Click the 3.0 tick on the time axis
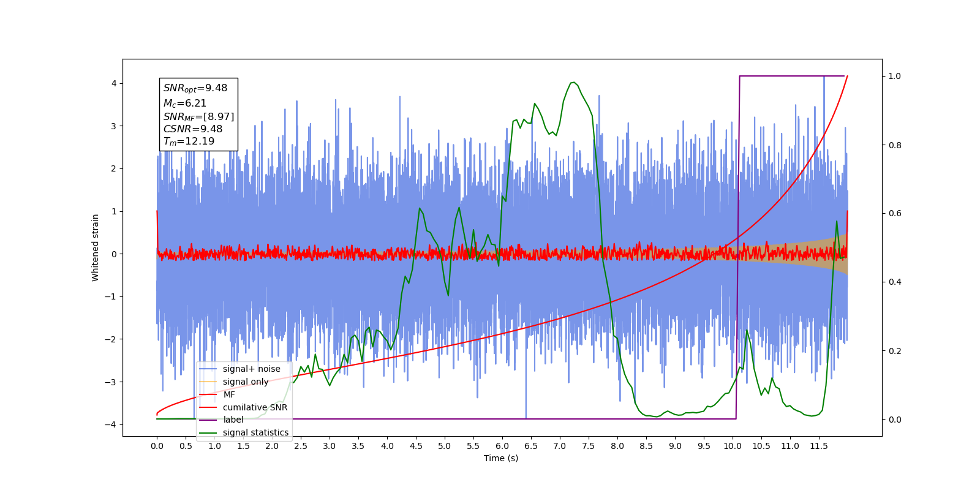Screen dimensions: 980x490 [x=330, y=446]
